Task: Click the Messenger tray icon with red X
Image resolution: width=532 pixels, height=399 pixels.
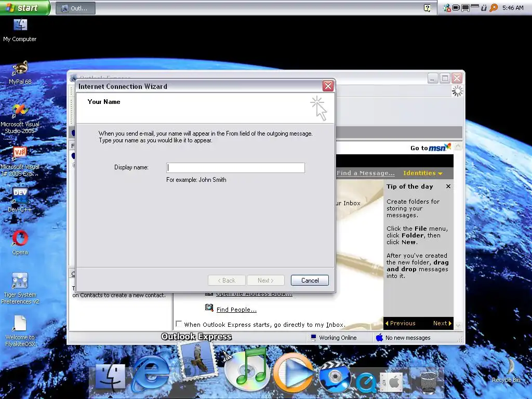Action: 447,8
